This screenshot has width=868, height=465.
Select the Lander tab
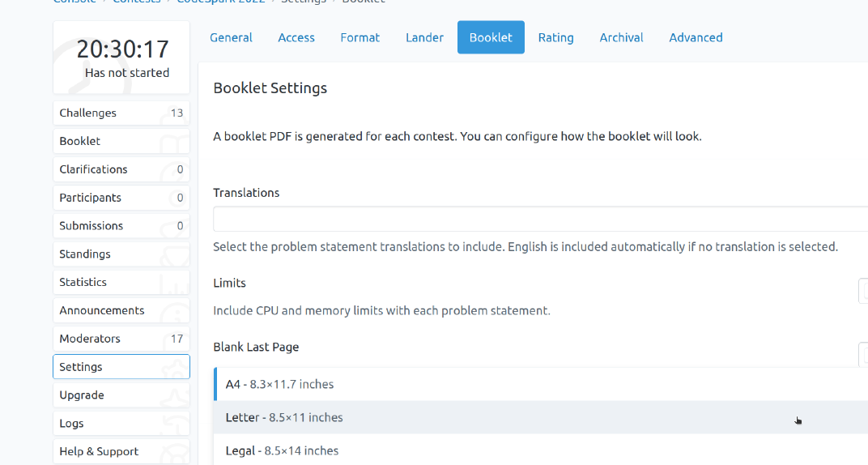pos(424,37)
